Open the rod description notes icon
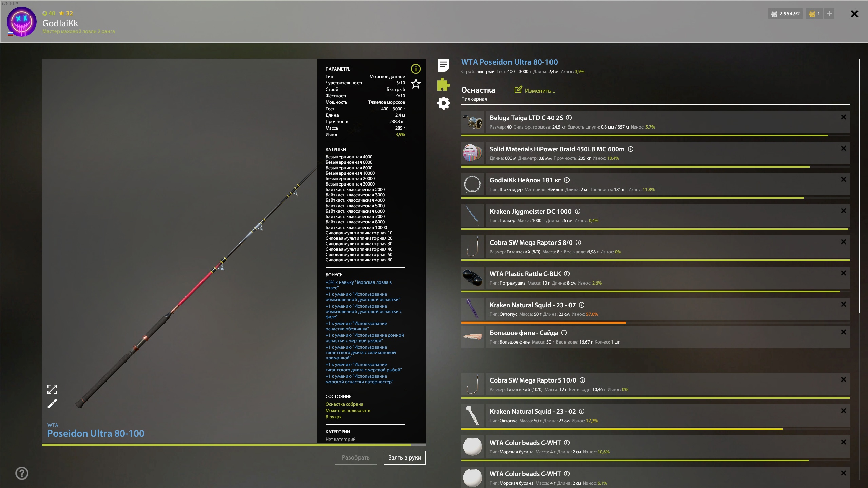The width and height of the screenshot is (868, 488). coord(443,65)
